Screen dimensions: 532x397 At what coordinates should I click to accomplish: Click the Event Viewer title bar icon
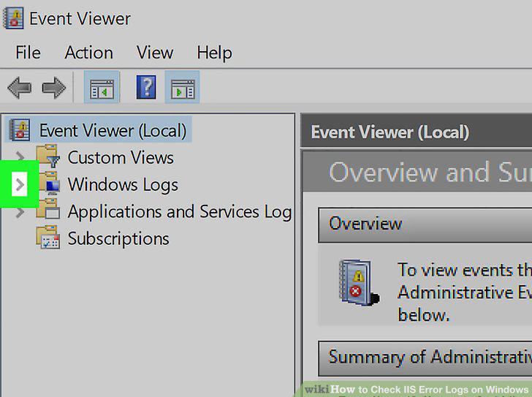click(13, 18)
